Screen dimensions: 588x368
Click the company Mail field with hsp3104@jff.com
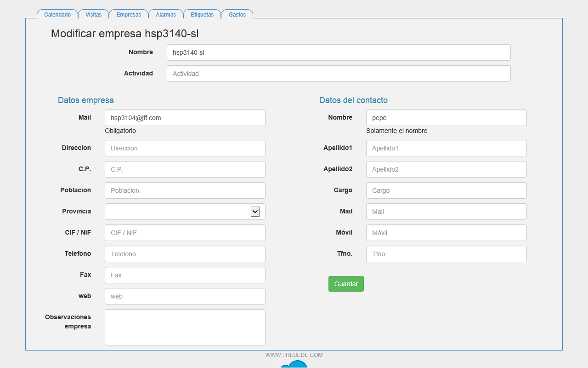(x=185, y=118)
